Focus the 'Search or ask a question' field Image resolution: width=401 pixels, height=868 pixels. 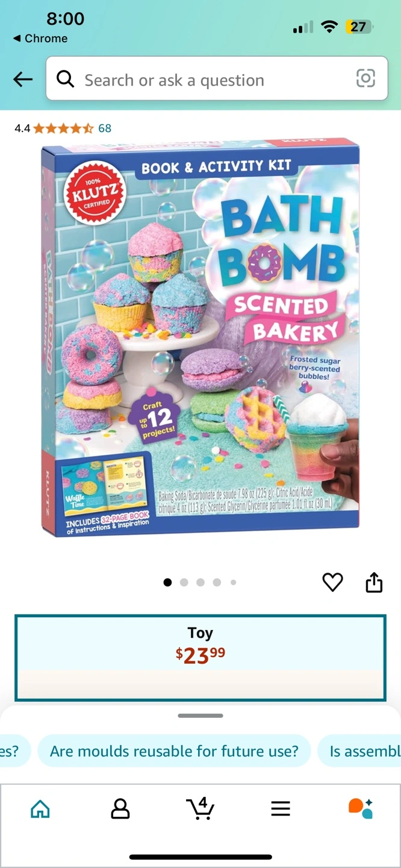coord(217,78)
